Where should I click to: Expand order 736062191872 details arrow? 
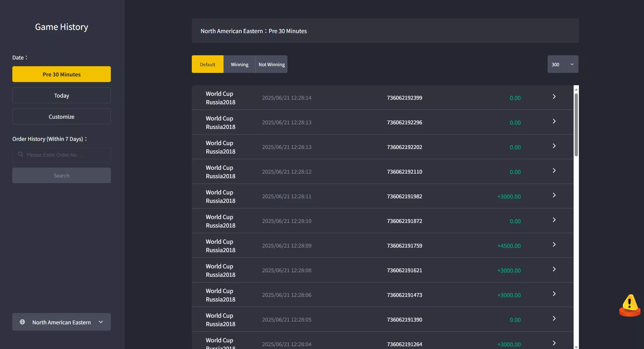click(554, 220)
